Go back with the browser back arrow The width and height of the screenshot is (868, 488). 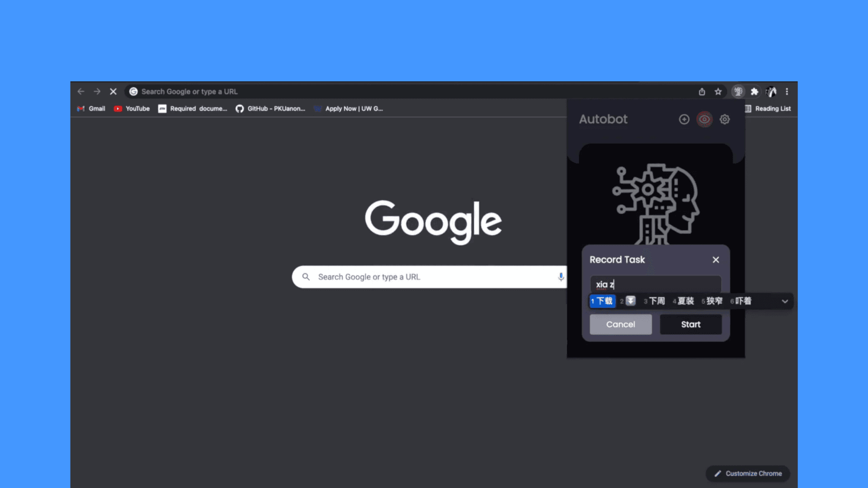[x=81, y=91]
